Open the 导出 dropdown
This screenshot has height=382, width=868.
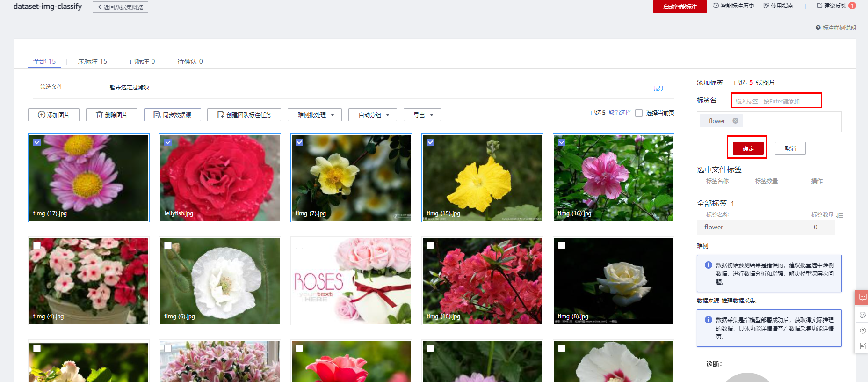(x=422, y=115)
